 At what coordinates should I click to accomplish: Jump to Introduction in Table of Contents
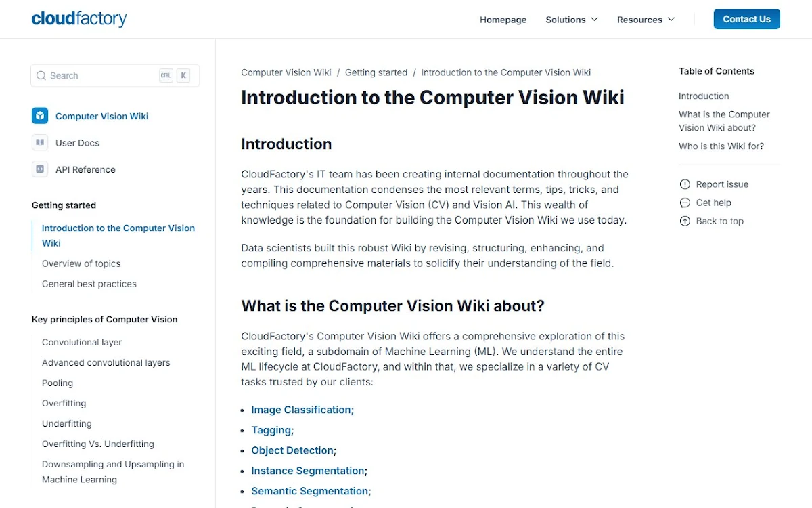[704, 96]
